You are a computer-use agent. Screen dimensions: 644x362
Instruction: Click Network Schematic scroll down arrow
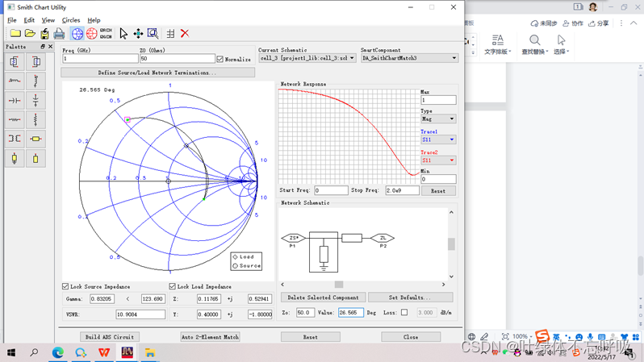(x=451, y=277)
